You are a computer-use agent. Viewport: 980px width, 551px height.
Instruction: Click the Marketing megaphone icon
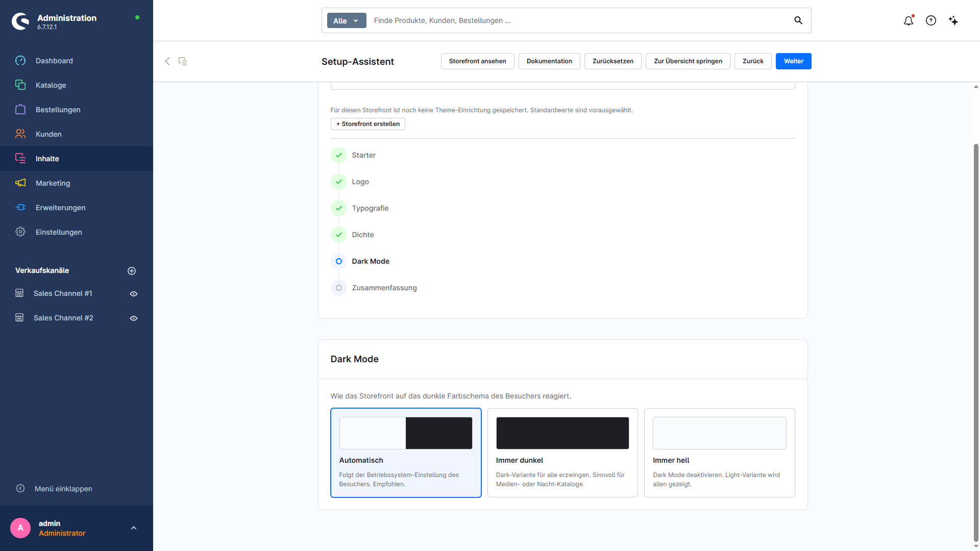point(20,183)
